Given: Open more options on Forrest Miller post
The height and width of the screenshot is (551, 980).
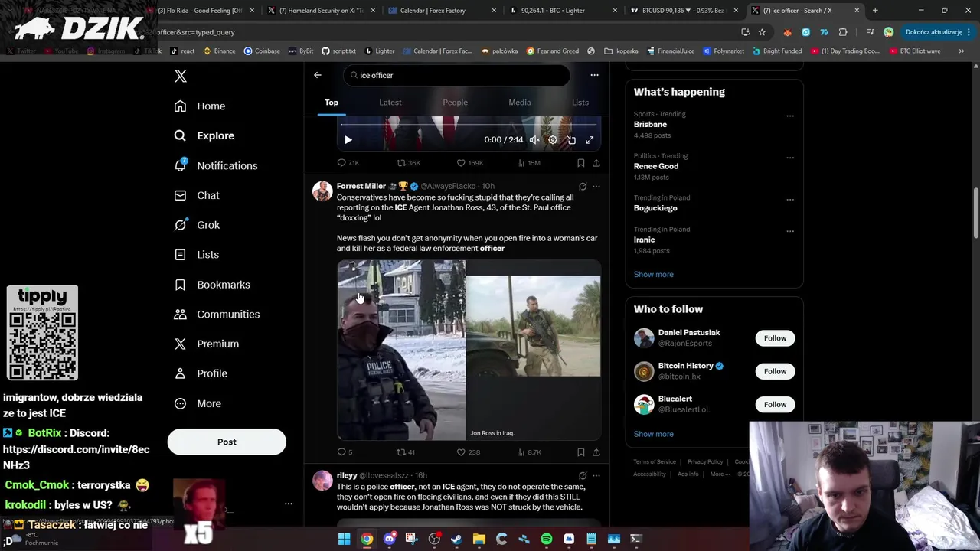Looking at the screenshot, I should (596, 186).
